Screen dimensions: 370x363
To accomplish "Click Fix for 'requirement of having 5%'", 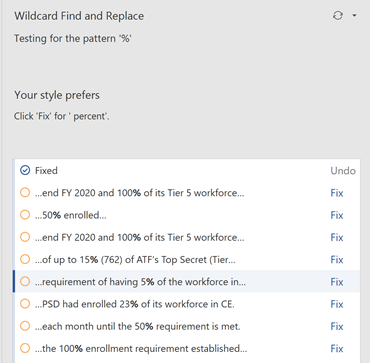I will pos(337,282).
